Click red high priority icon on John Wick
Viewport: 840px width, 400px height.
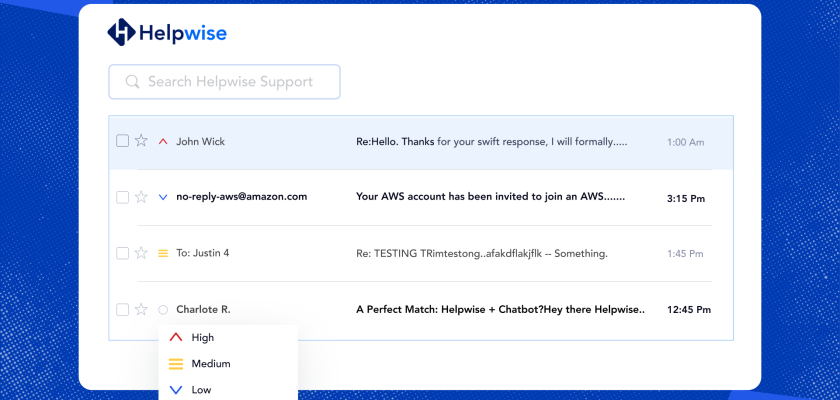pyautogui.click(x=163, y=142)
